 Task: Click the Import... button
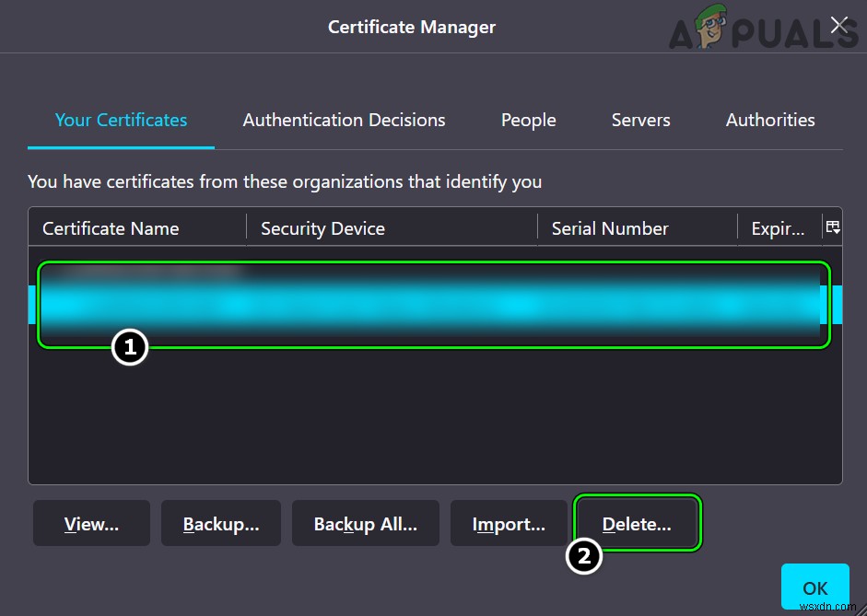(509, 523)
